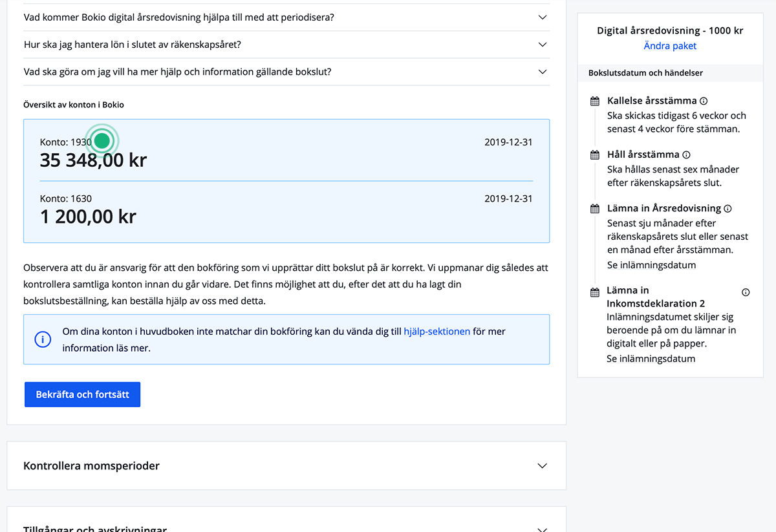This screenshot has width=776, height=532.
Task: Click Se inlämningsdatum under Lämna in Årsredovisning
Action: pos(651,265)
